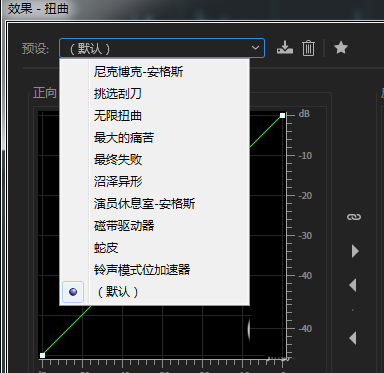Select preset 铃声模式位加速器

(154, 269)
